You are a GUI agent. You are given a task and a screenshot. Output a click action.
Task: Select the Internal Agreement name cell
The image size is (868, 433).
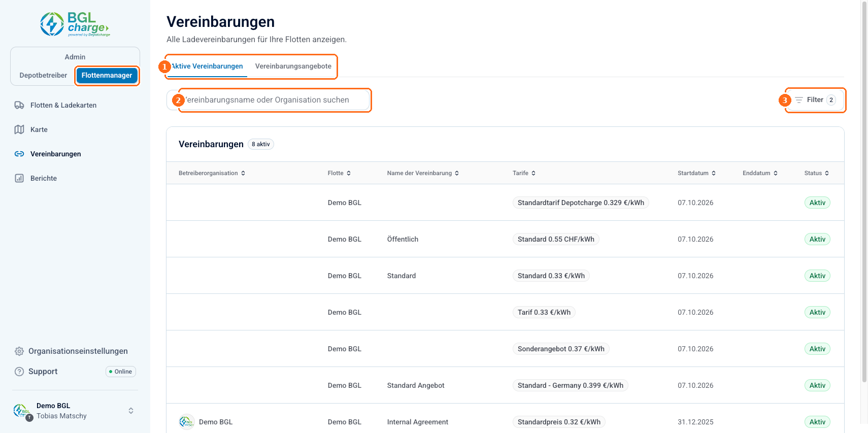(x=418, y=422)
